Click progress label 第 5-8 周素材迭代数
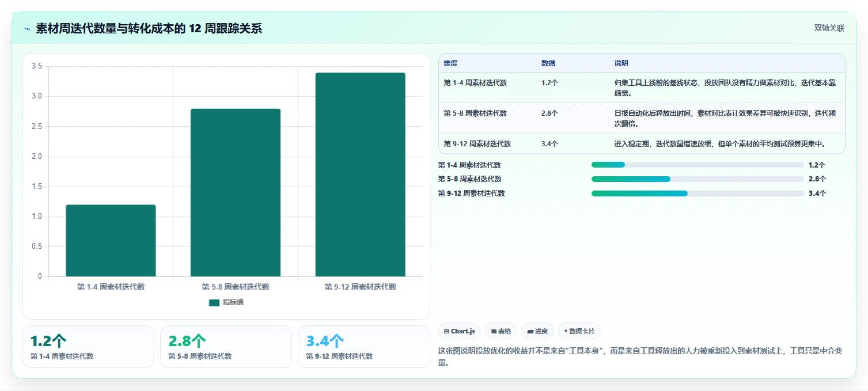 [x=470, y=179]
